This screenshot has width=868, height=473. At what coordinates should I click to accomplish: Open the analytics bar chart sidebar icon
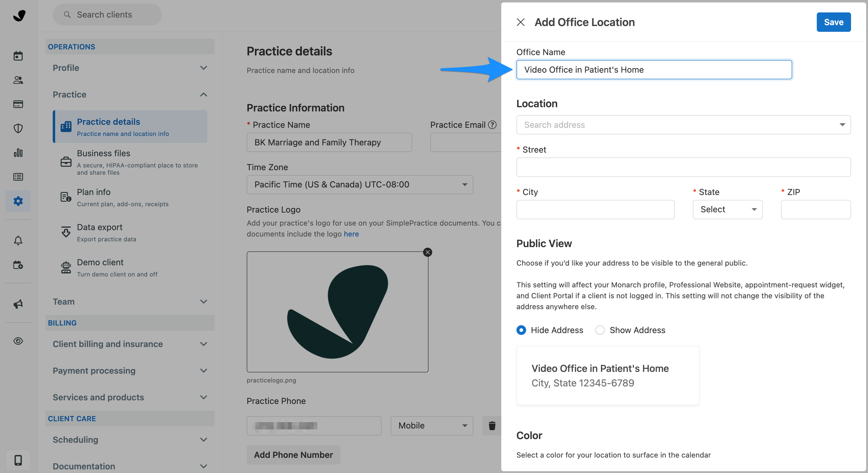point(18,153)
